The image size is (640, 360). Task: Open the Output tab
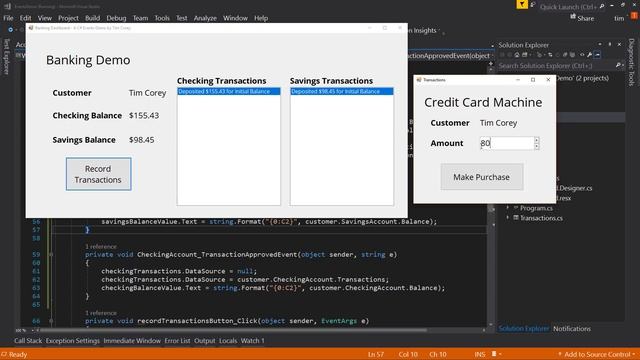pos(204,340)
